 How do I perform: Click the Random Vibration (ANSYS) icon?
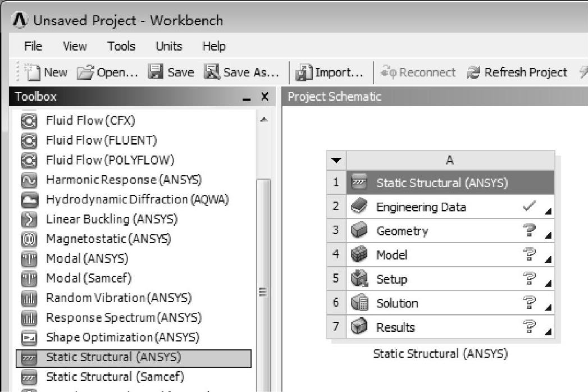pyautogui.click(x=29, y=298)
